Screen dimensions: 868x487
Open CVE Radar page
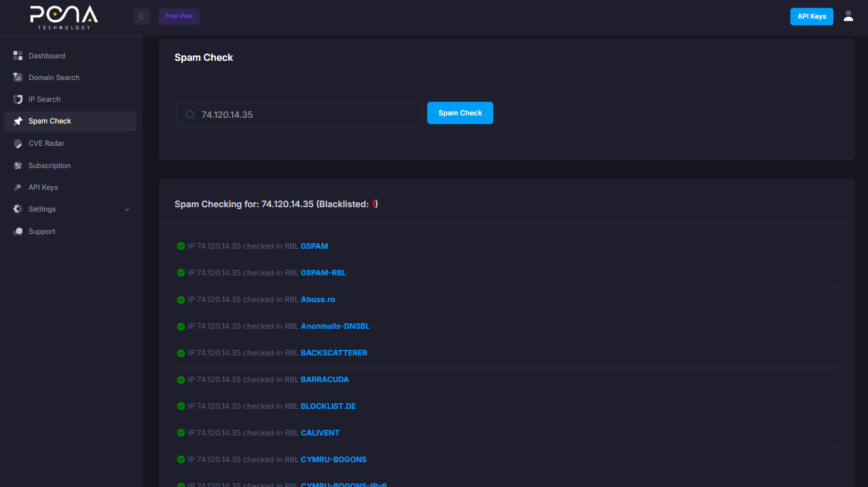tap(70, 143)
